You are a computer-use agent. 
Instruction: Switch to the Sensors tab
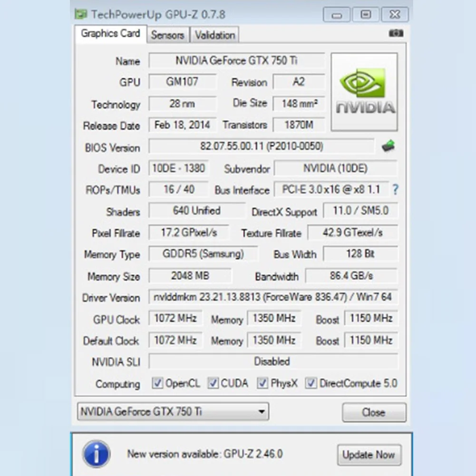tap(168, 35)
